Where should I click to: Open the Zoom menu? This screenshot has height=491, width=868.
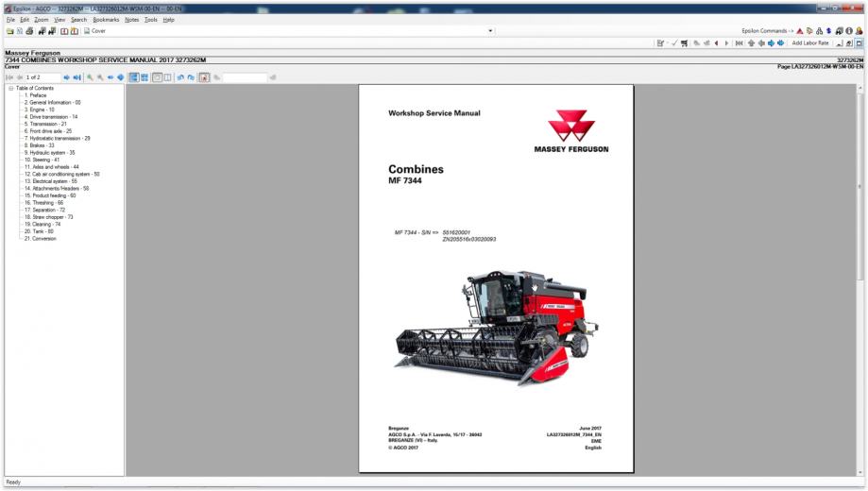click(x=42, y=20)
